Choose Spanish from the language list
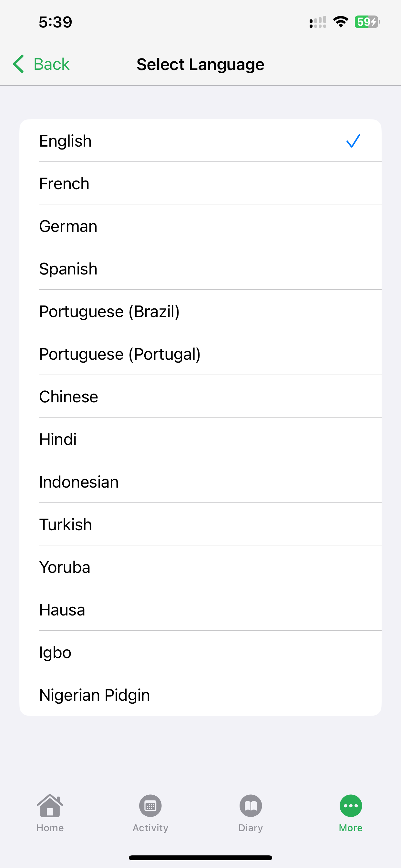401x868 pixels. (200, 269)
